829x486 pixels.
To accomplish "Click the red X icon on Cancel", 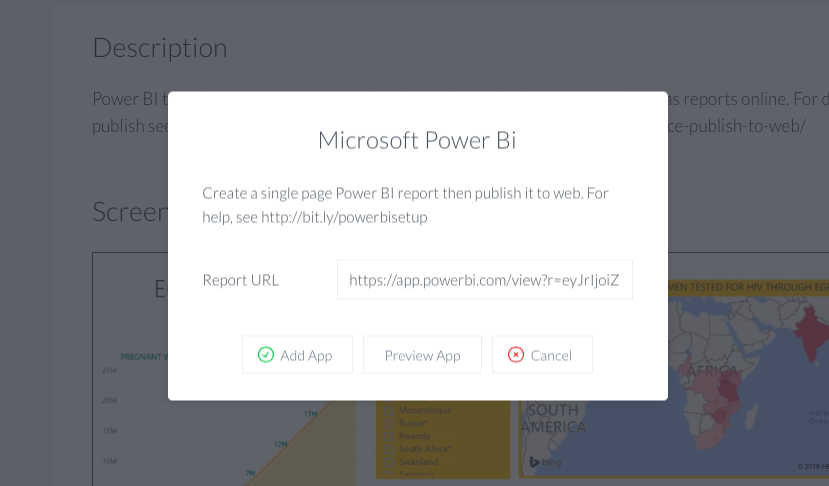I will point(516,355).
